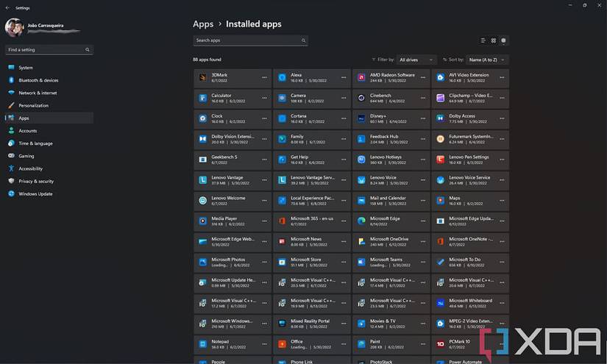Image resolution: width=607 pixels, height=364 pixels.
Task: Click the Paint app icon
Action: click(x=361, y=344)
